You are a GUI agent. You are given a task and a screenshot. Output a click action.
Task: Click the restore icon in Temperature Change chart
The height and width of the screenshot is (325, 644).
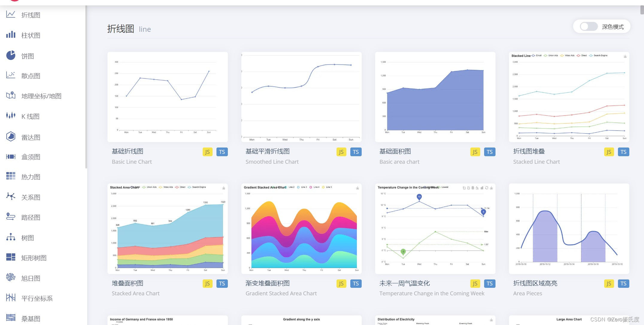(487, 188)
